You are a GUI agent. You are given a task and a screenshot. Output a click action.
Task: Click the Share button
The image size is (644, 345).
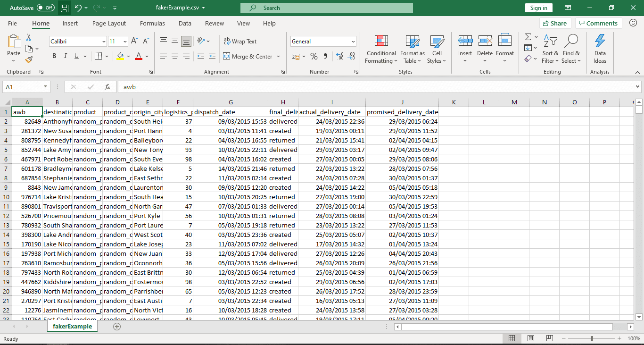pos(554,23)
